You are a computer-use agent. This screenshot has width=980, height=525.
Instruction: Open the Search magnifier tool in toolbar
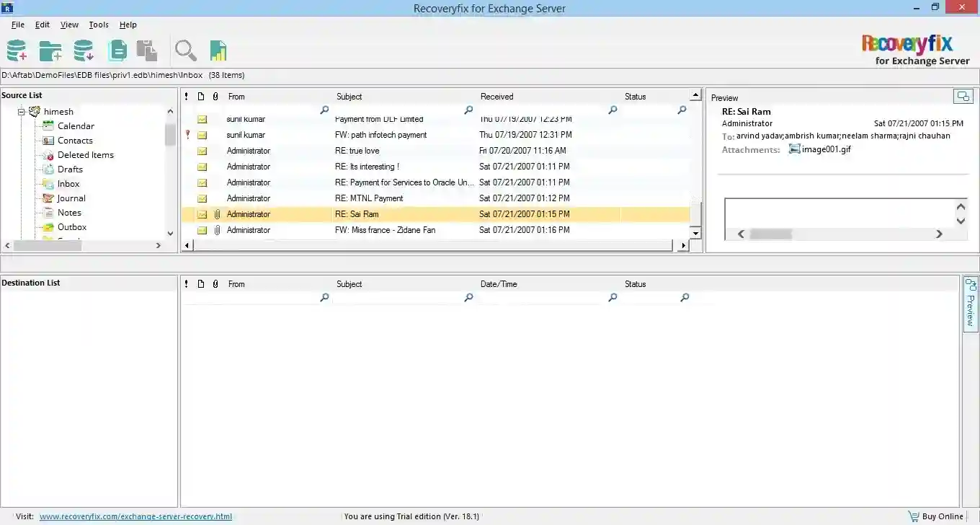[x=186, y=50]
